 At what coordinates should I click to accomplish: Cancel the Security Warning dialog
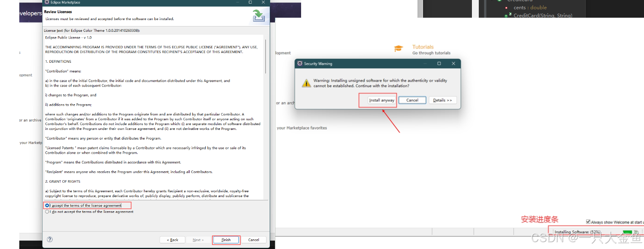(x=412, y=100)
